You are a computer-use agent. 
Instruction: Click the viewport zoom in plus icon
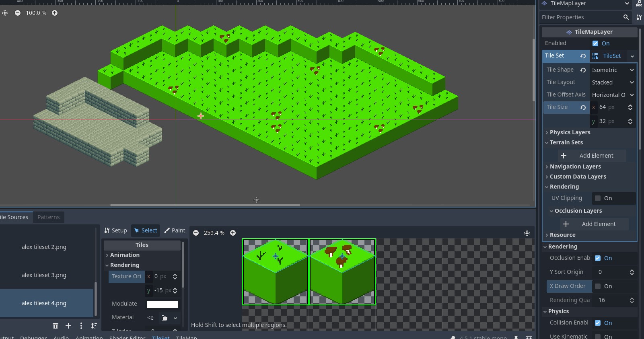[55, 13]
